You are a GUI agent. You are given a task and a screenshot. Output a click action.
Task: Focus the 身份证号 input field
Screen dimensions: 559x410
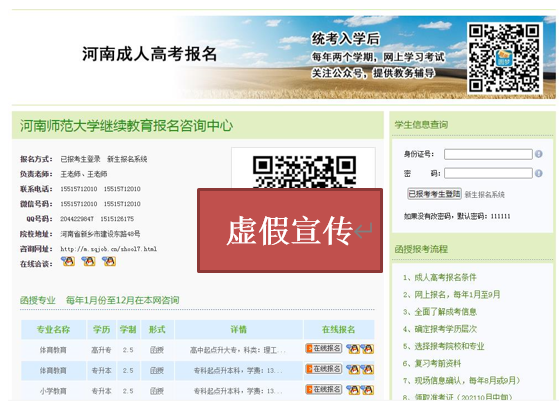point(488,154)
